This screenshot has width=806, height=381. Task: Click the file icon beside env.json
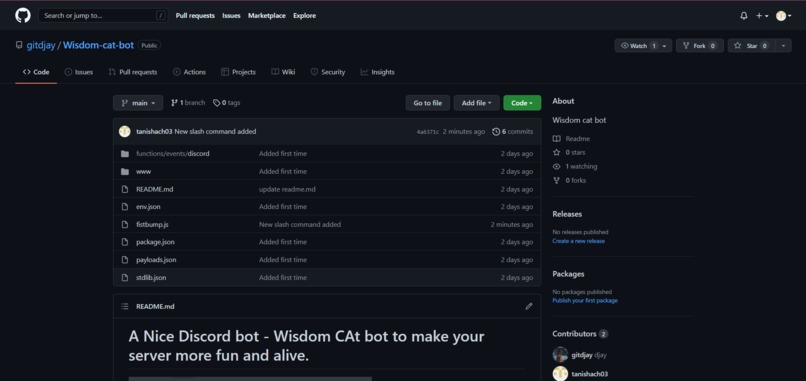[x=124, y=207]
